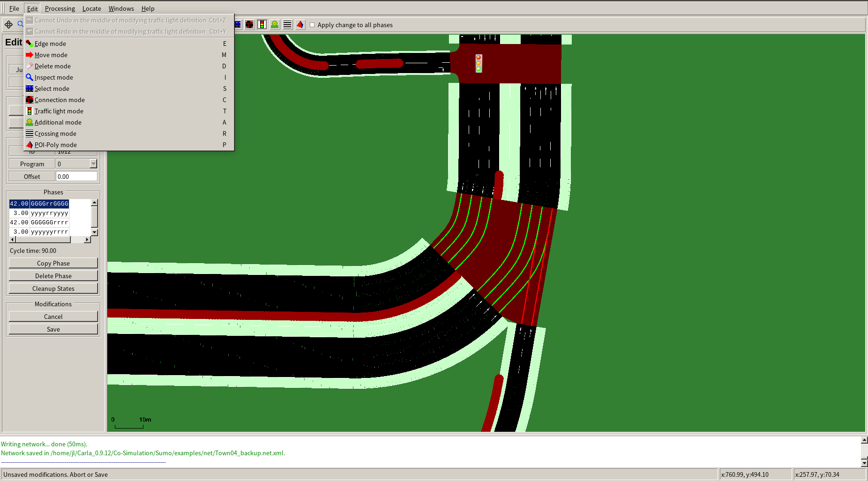Choose Move mode from Edit menu

tap(129, 55)
